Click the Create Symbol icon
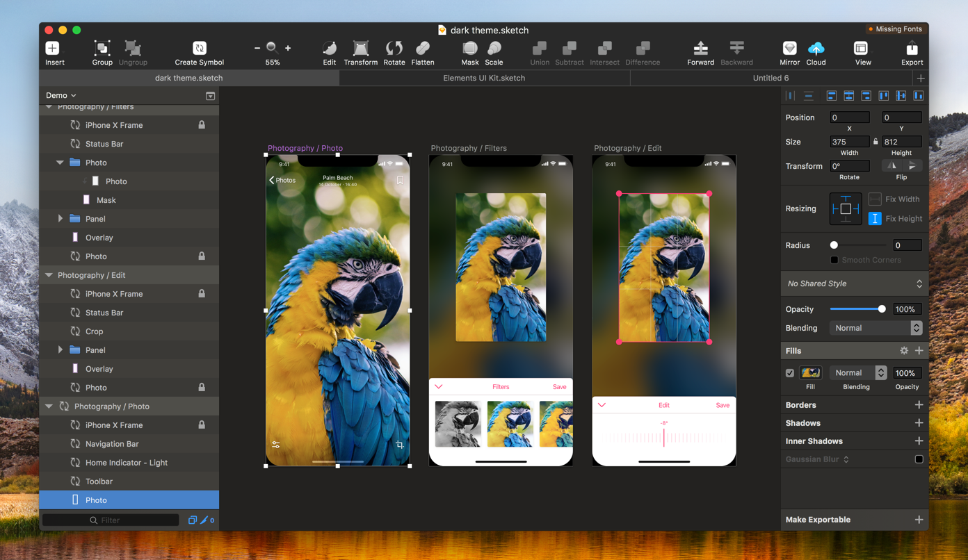Screen dimensions: 968x560 pos(199,49)
